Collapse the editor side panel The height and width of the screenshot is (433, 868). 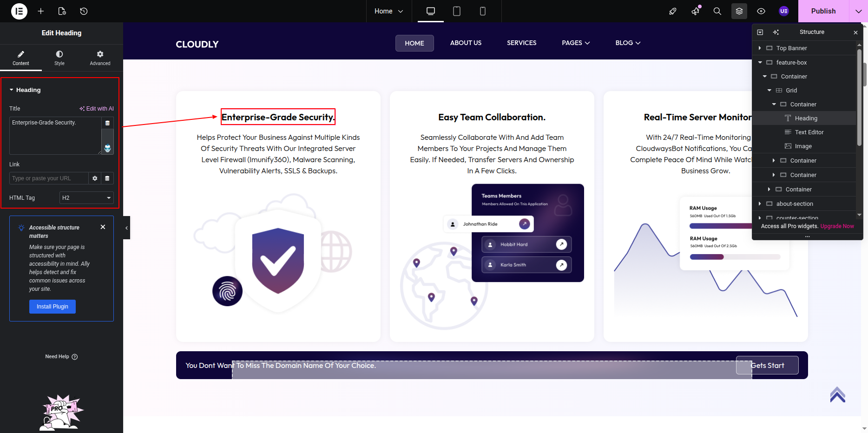(x=126, y=228)
